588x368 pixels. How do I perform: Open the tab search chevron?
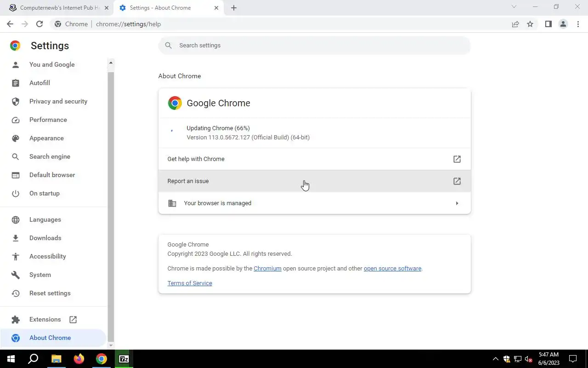pyautogui.click(x=514, y=6)
